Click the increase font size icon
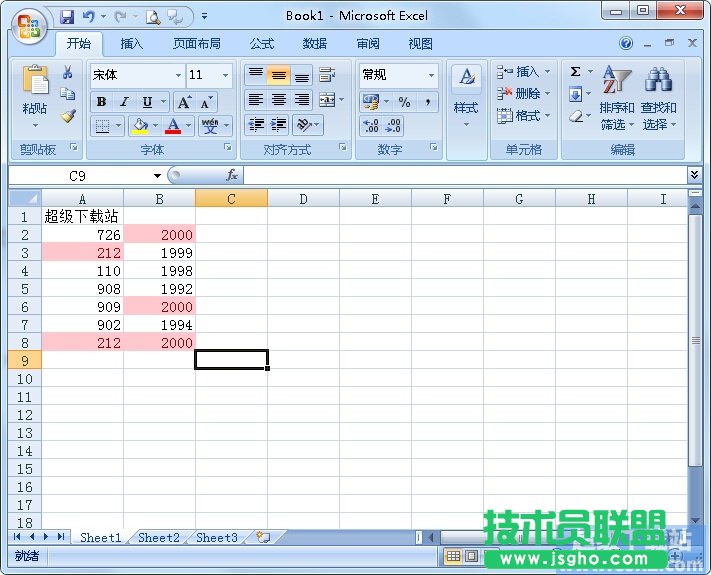This screenshot has width=711, height=575. click(x=184, y=102)
